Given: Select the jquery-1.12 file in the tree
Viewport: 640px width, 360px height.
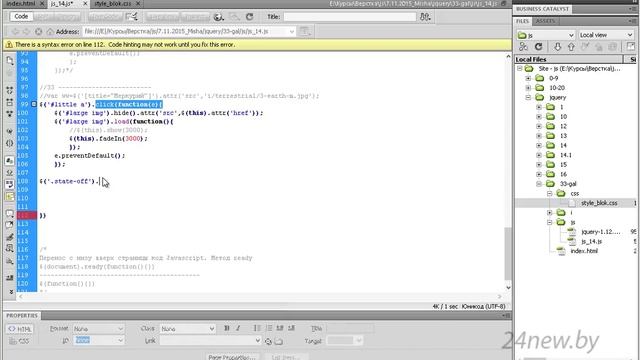Looking at the screenshot, I should [601, 232].
